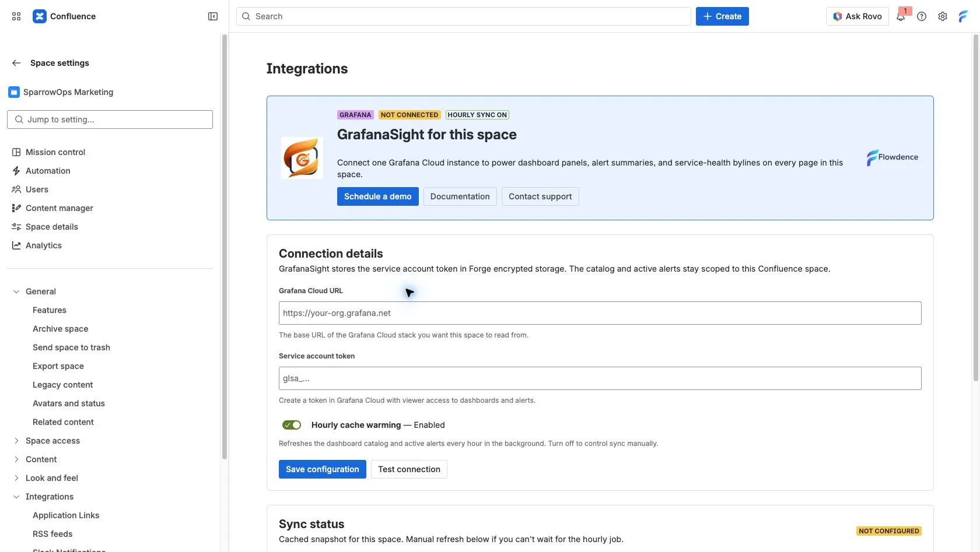Click the Space details sliders icon
980x552 pixels.
(x=16, y=227)
